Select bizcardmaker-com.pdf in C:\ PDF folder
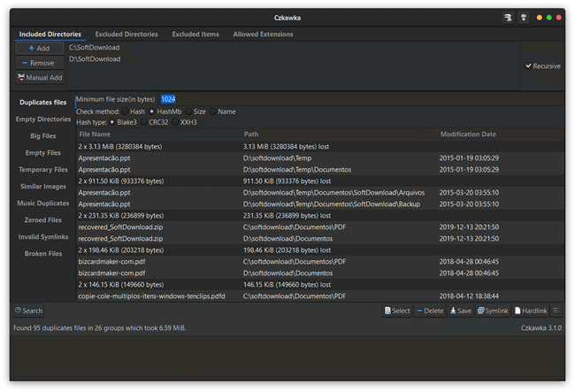This screenshot has width=575, height=392. [x=320, y=261]
